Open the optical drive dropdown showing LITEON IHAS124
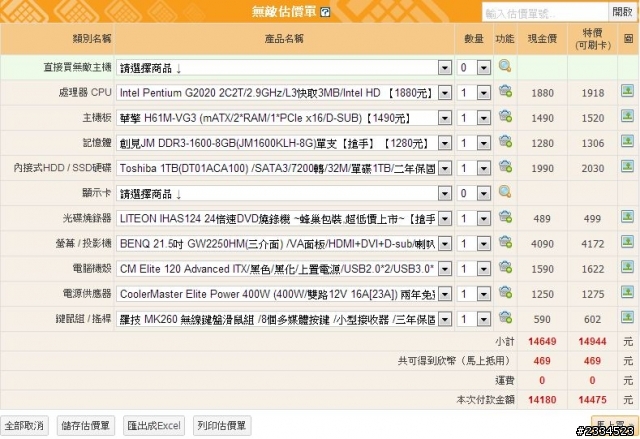 [284, 219]
